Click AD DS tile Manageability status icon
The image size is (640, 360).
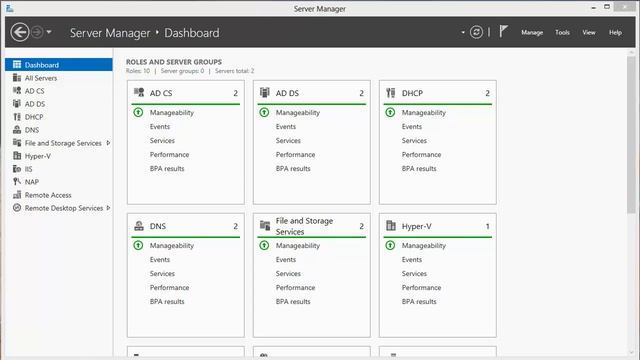[x=264, y=112]
